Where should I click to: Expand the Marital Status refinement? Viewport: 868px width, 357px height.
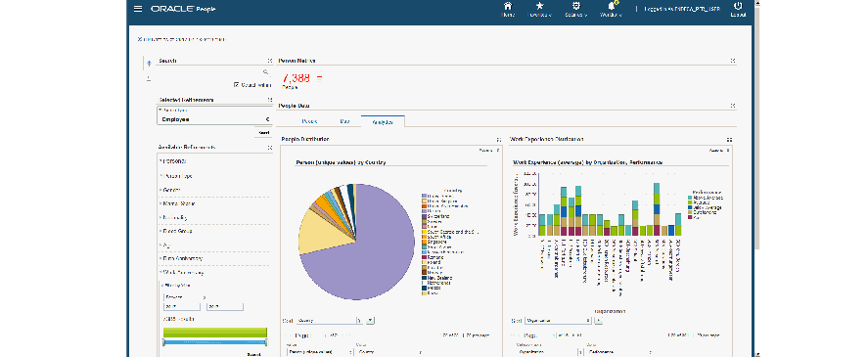[x=177, y=203]
